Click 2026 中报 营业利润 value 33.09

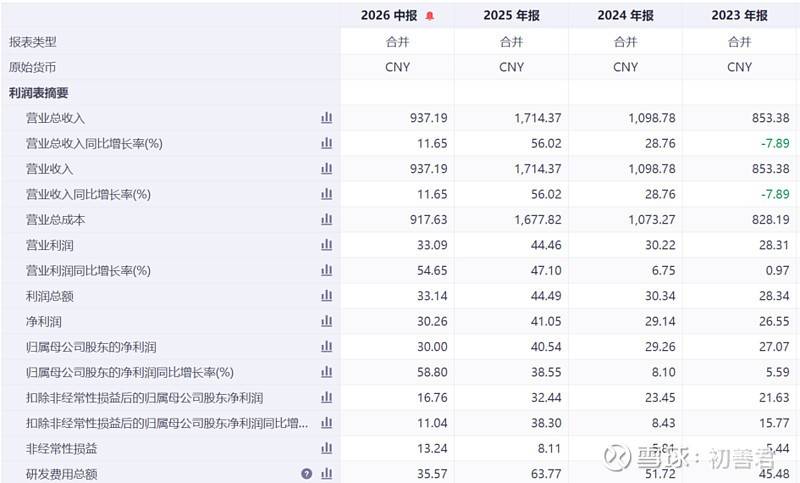coord(432,245)
